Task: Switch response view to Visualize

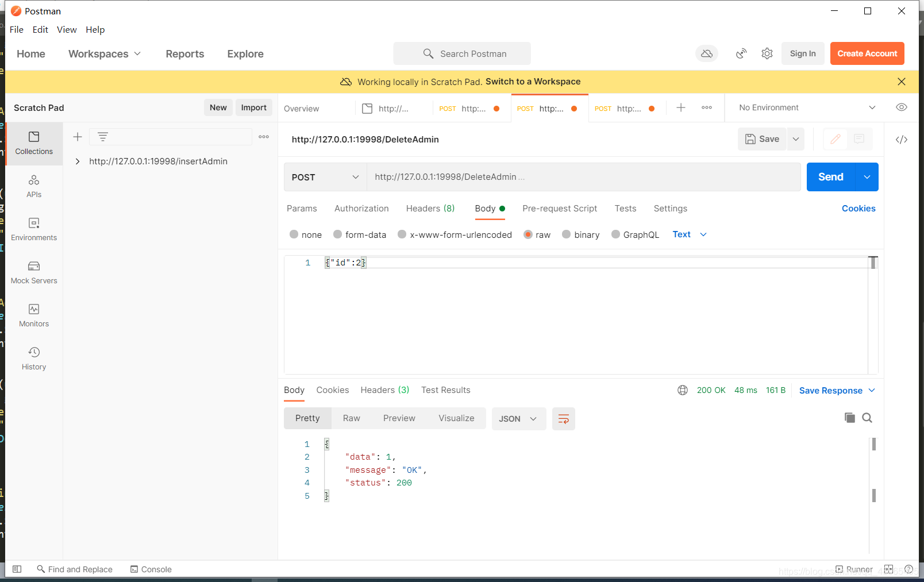Action: point(456,418)
